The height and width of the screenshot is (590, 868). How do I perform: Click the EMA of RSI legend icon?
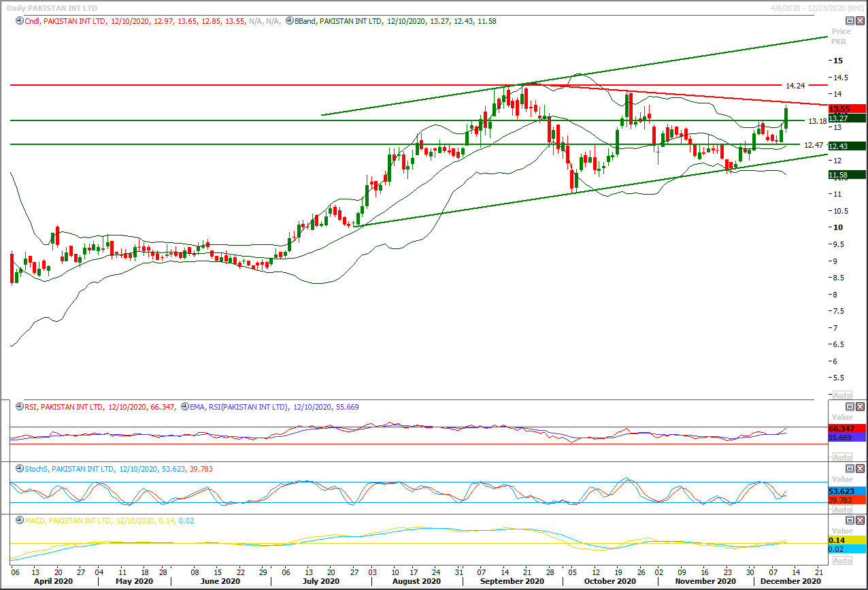184,406
